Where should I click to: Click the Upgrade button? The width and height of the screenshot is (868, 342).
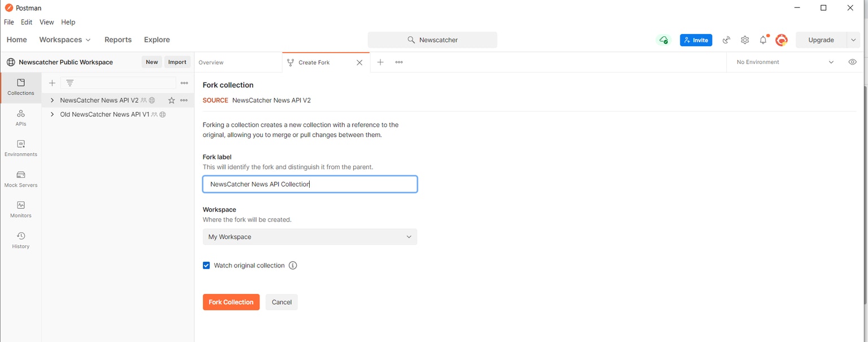click(821, 40)
